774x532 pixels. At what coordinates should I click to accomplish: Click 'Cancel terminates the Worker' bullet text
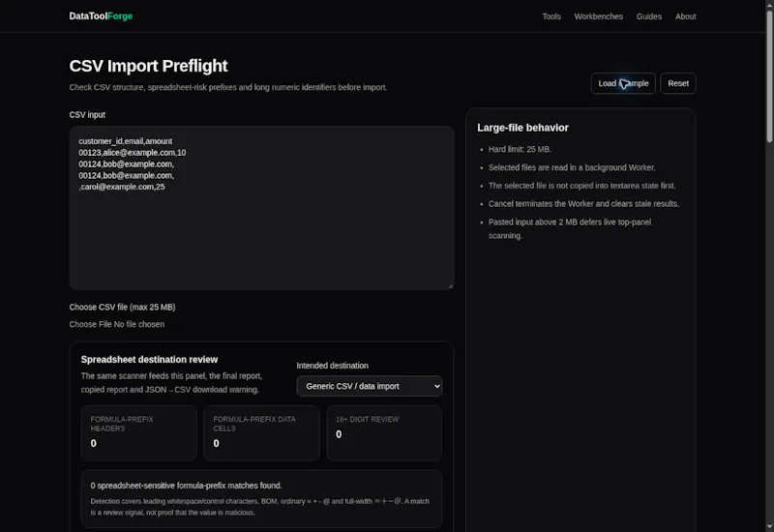pos(583,204)
